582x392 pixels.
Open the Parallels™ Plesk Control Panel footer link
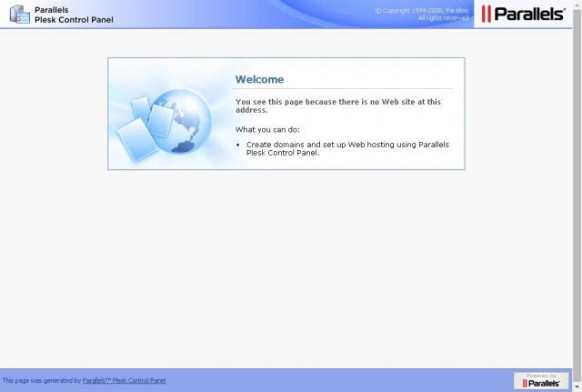(x=124, y=380)
